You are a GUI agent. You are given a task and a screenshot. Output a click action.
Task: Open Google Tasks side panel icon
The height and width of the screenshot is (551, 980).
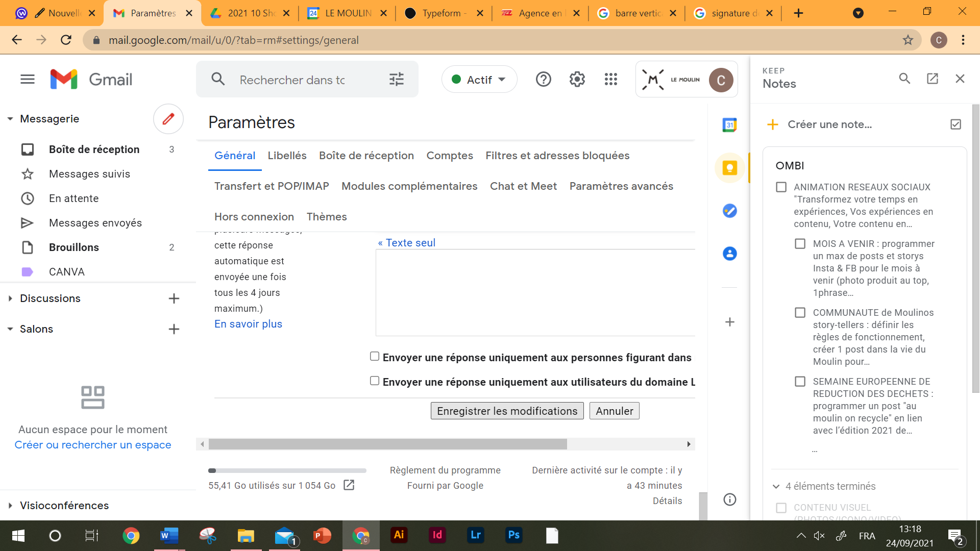coord(729,211)
